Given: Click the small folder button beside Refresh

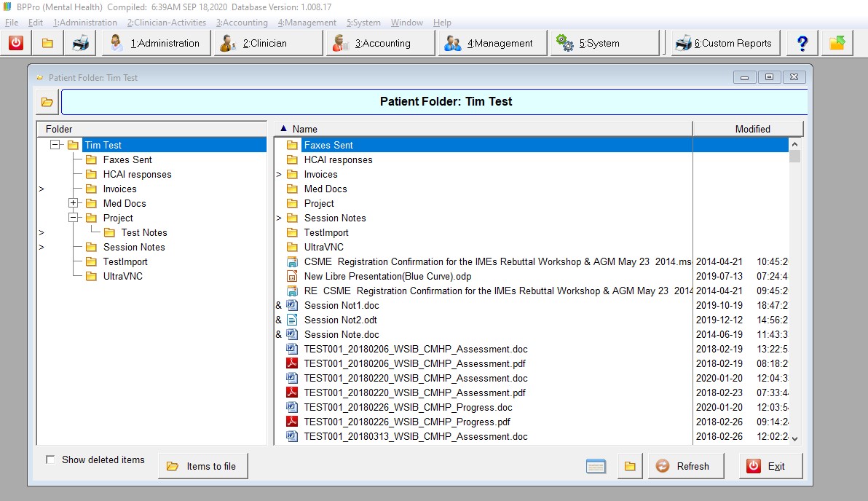Looking at the screenshot, I should pyautogui.click(x=630, y=466).
